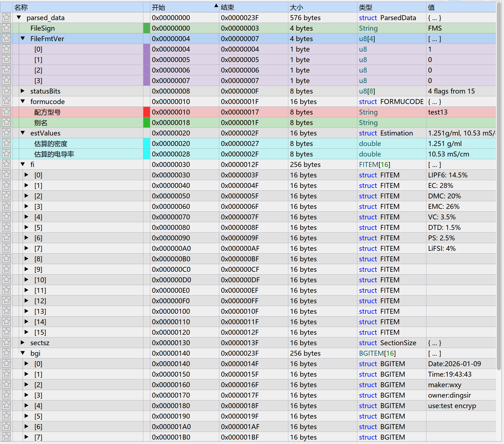The width and height of the screenshot is (504, 444).
Task: Star the 配方型号 row
Action: point(6,112)
